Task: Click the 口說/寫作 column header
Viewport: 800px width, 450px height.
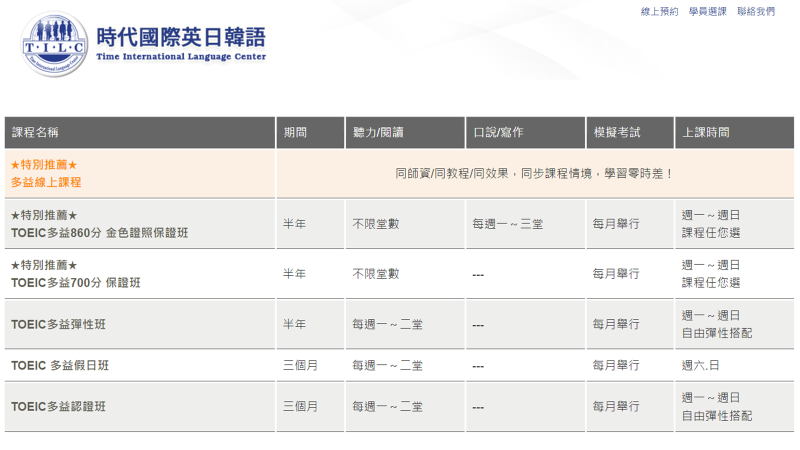Action: [x=526, y=133]
